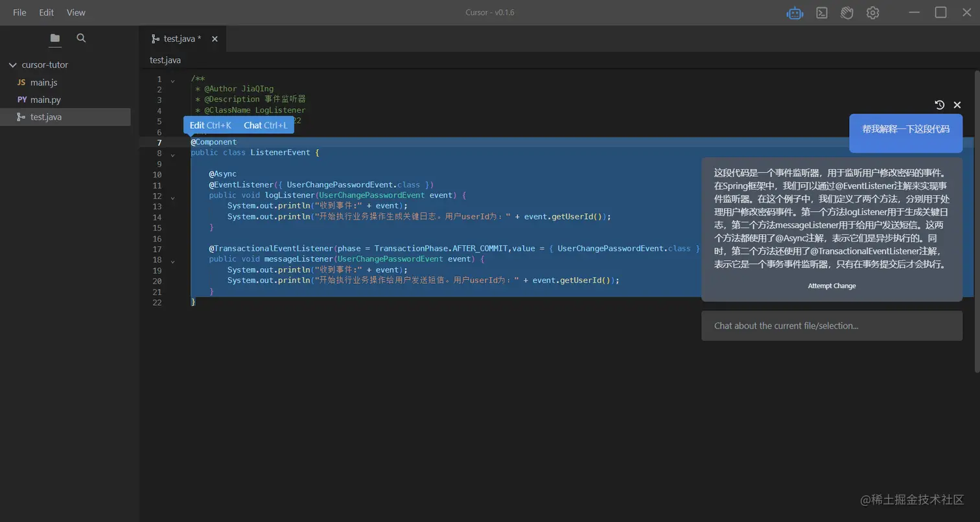980x522 pixels.
Task: Click the @EventListener annotation on line 11
Action: (241, 185)
